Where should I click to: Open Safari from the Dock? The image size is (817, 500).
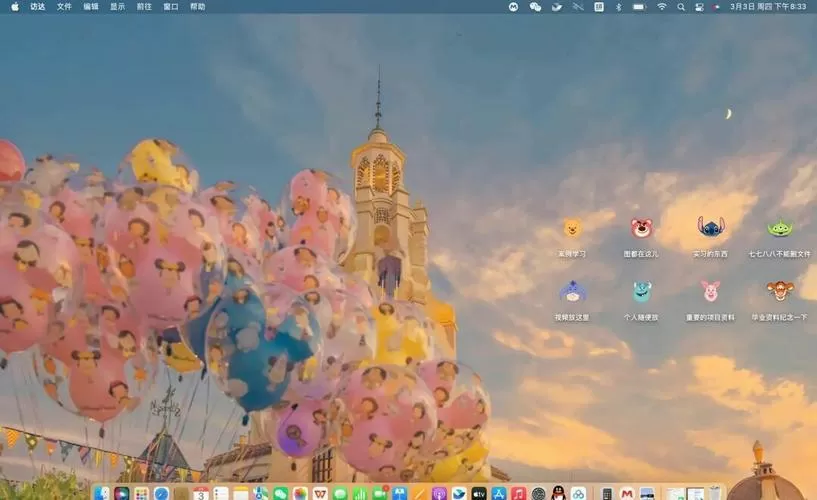coord(162,493)
